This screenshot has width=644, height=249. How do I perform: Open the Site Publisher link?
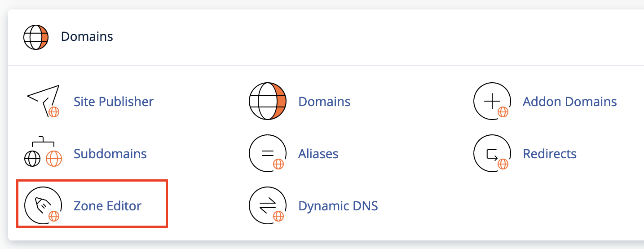pos(114,102)
